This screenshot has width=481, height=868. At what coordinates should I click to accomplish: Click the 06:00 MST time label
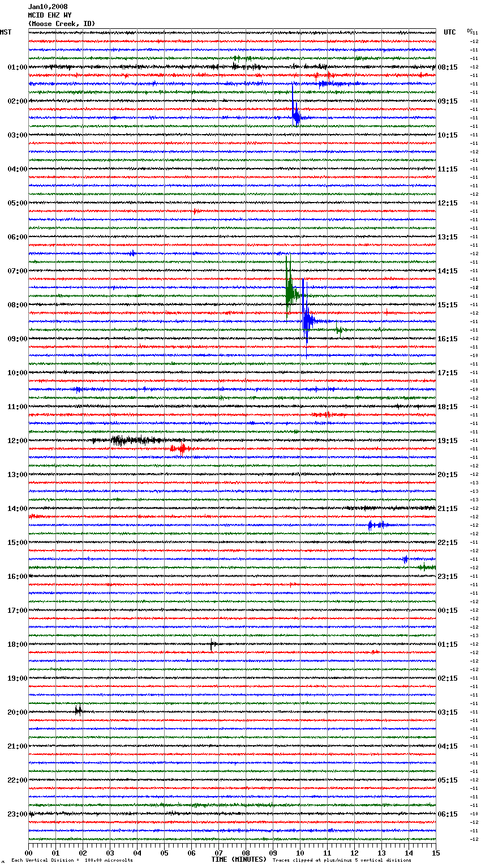pyautogui.click(x=17, y=237)
